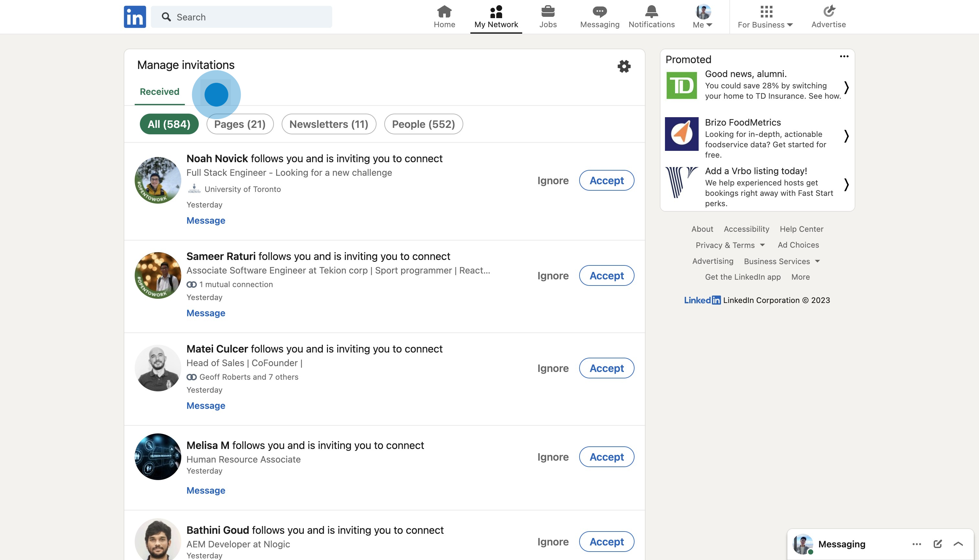Open invitation settings gear icon
The width and height of the screenshot is (979, 560).
click(624, 66)
